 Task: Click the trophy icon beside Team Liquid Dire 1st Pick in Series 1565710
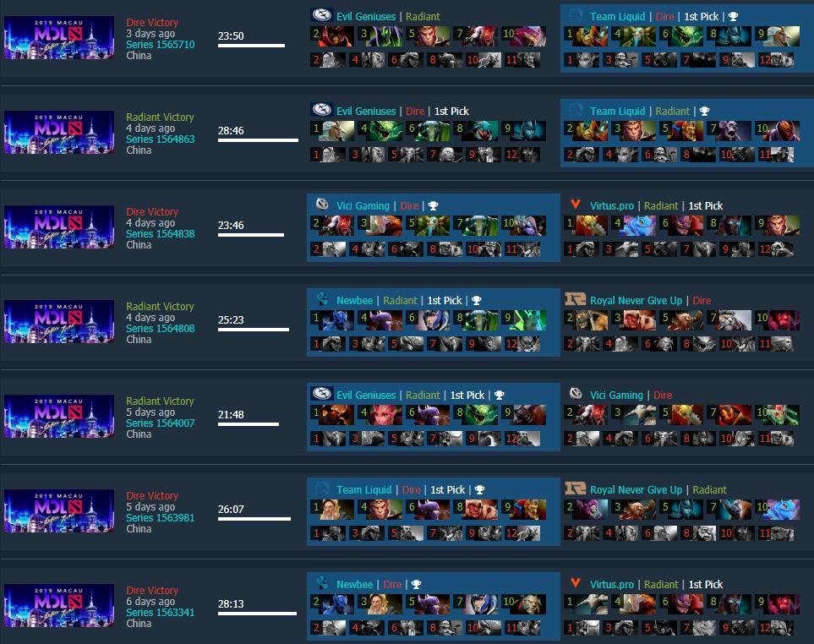click(733, 17)
